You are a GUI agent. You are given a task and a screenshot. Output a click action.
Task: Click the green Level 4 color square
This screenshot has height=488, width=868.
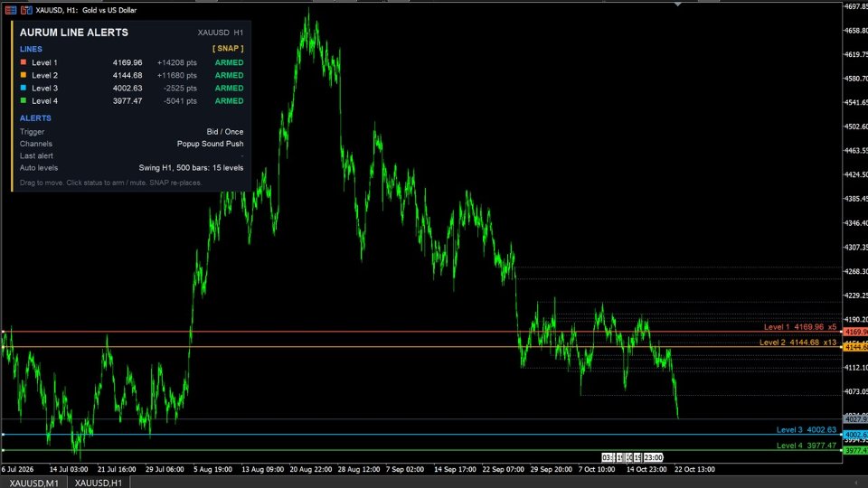click(24, 100)
